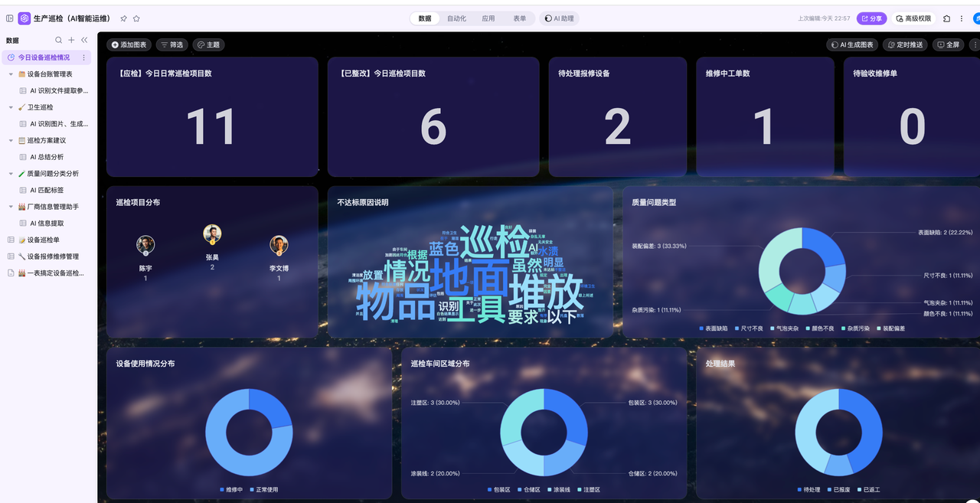
Task: Enter 全屏 fullscreen mode
Action: [x=948, y=44]
